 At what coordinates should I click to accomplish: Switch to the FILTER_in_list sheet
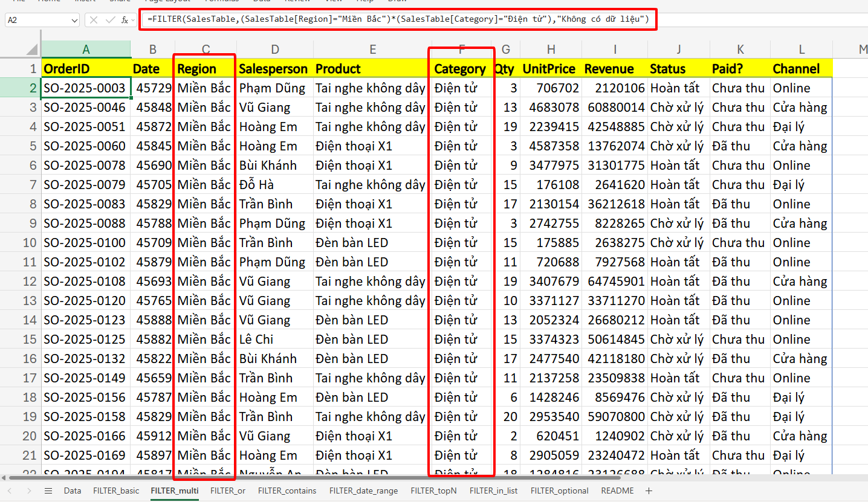pos(494,491)
